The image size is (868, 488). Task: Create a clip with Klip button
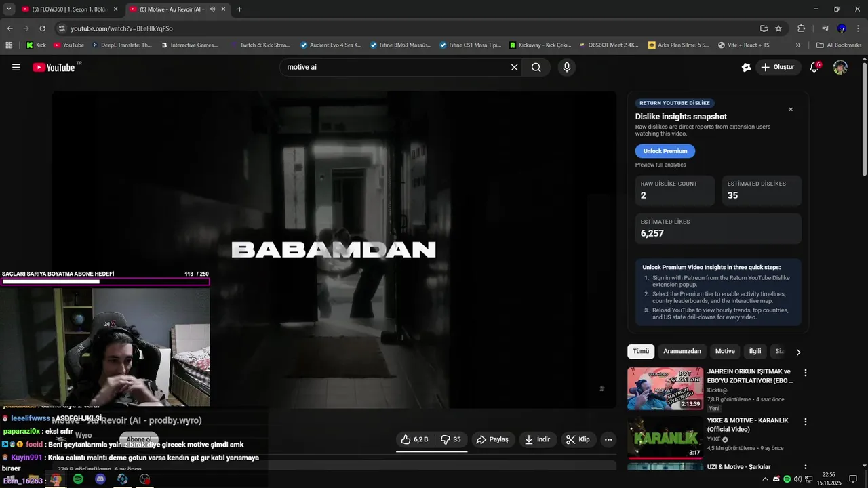(578, 439)
